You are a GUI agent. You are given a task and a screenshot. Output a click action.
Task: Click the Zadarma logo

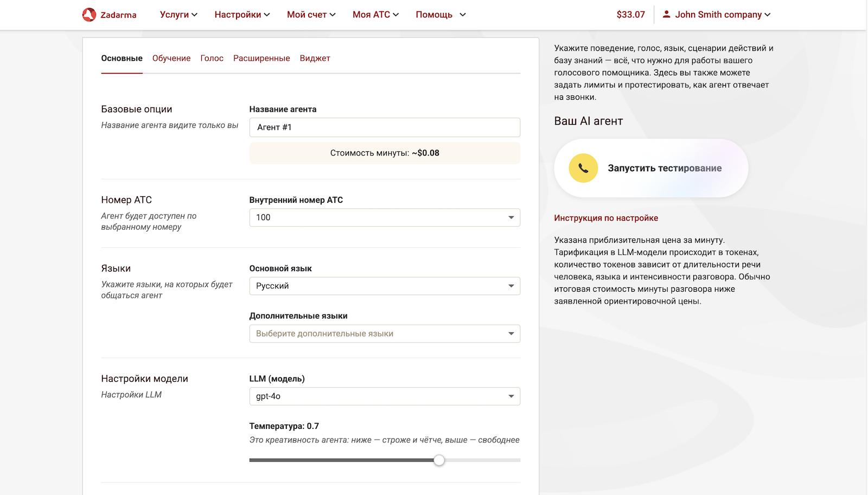[x=108, y=14]
